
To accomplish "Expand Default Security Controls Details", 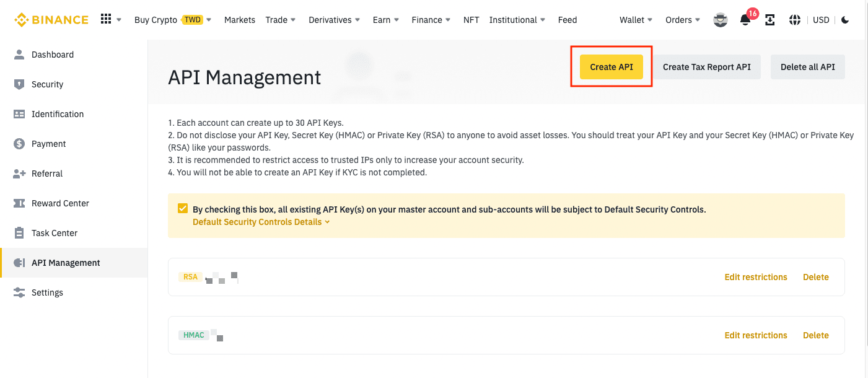I will [x=261, y=222].
